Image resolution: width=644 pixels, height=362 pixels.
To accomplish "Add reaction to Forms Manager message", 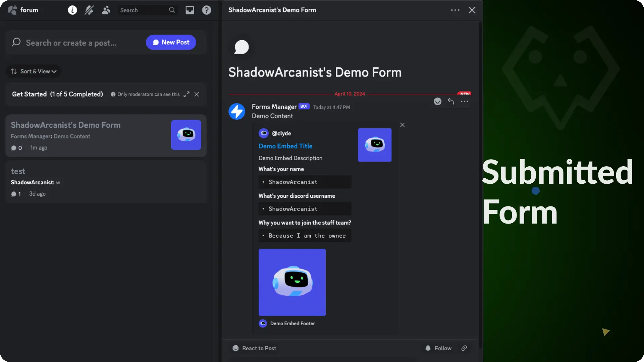I will coord(438,101).
